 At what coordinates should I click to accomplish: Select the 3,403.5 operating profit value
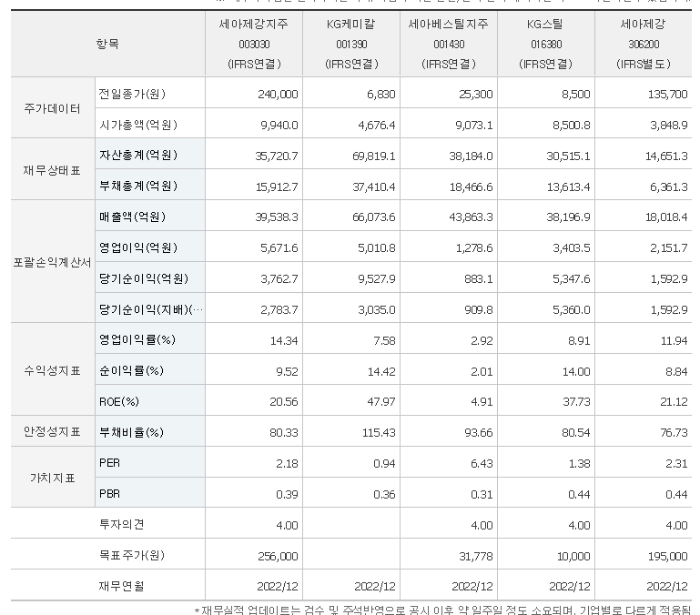pos(572,248)
